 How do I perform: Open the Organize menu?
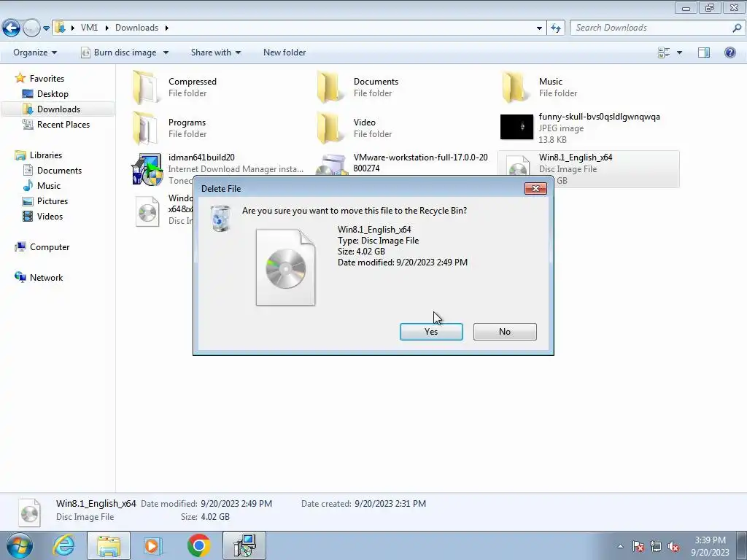[x=35, y=52]
